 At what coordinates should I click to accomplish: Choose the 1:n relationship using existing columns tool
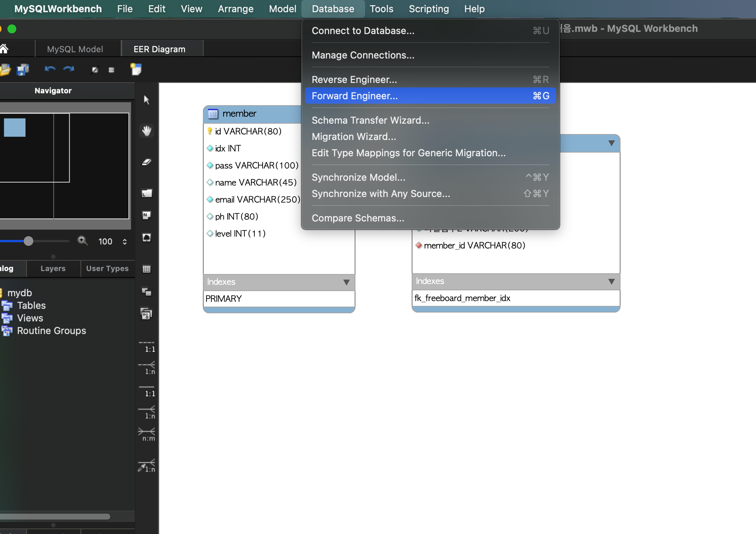pyautogui.click(x=147, y=466)
